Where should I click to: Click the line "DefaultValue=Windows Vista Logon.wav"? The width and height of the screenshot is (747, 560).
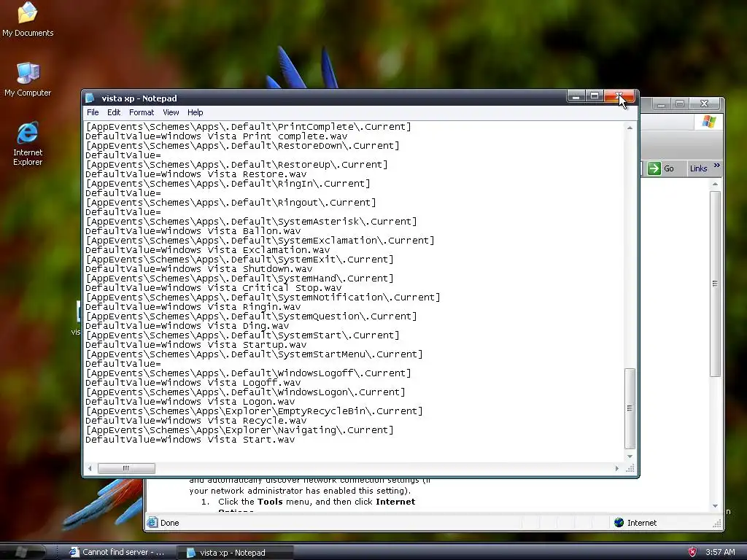tap(190, 402)
